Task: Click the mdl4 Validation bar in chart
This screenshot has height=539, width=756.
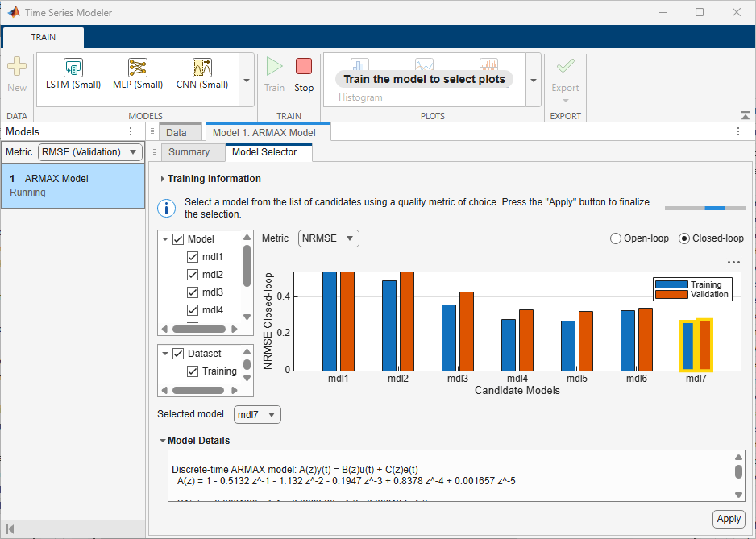Action: coord(526,340)
